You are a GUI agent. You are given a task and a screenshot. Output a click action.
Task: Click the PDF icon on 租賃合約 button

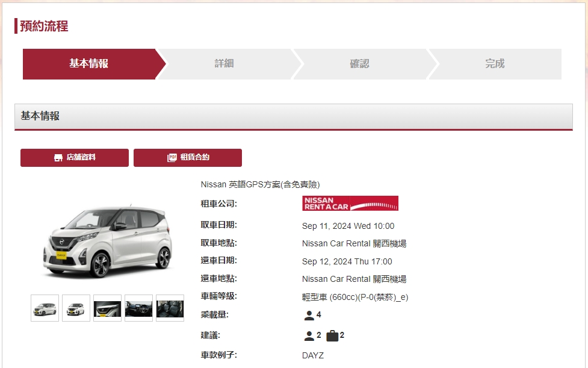tap(172, 158)
